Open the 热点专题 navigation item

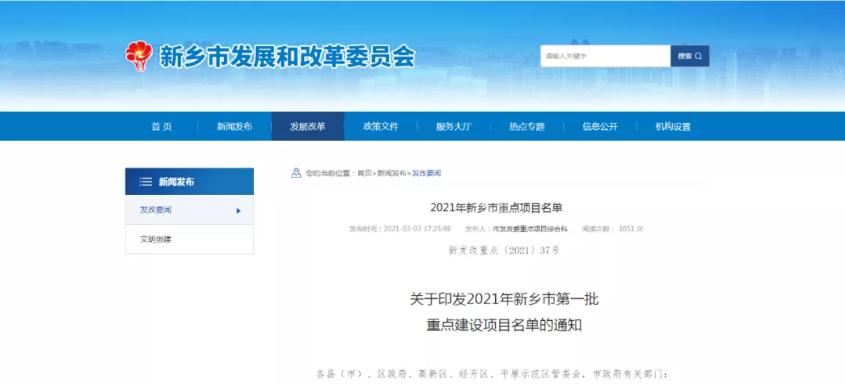[527, 127]
